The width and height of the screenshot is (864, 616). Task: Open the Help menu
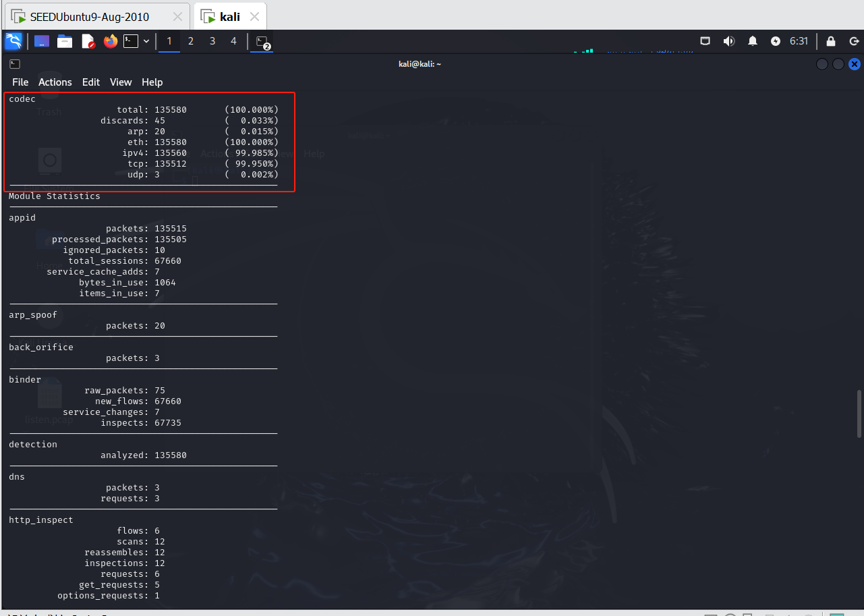[x=152, y=82]
